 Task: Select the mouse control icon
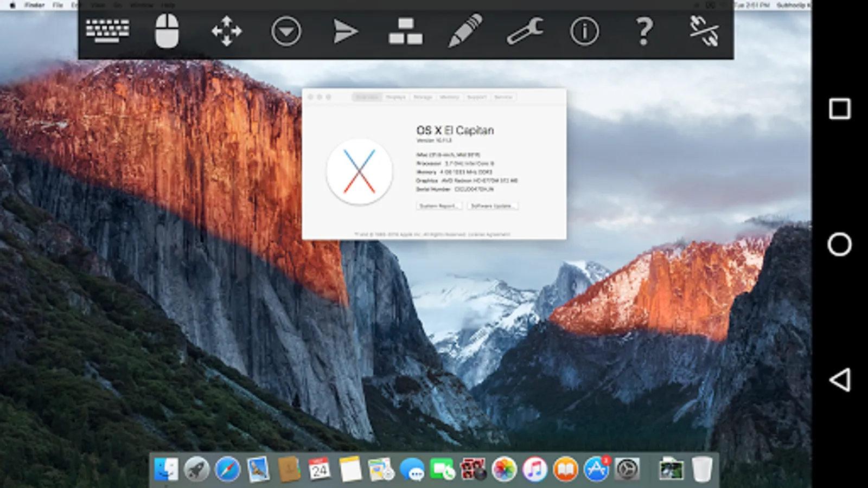pos(167,31)
